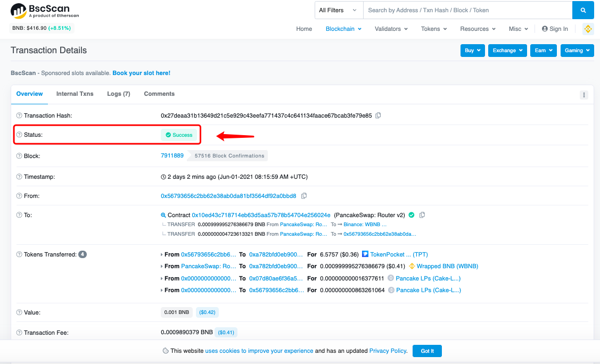Click the Success status badge
The height and width of the screenshot is (364, 600).
[x=179, y=135]
